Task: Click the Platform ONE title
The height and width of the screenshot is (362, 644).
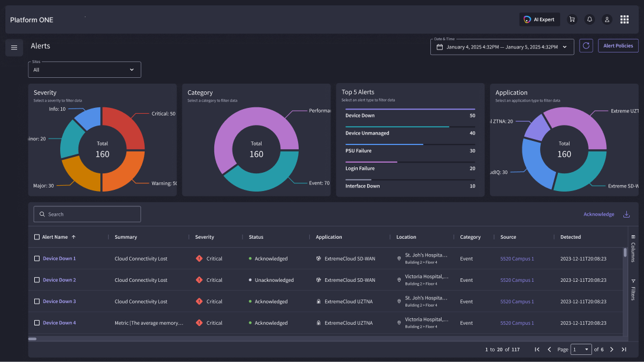Action: pos(32,19)
